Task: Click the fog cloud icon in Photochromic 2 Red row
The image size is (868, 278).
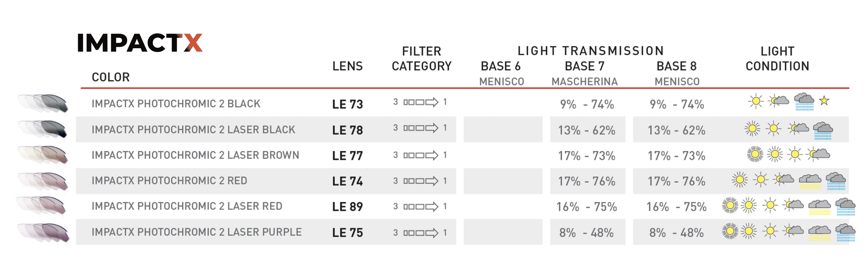Action: (810, 181)
